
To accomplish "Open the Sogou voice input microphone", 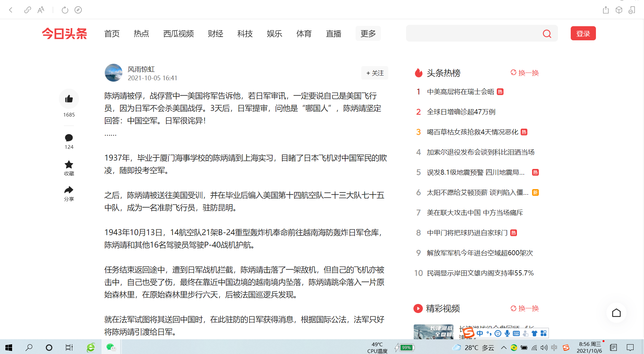I will pyautogui.click(x=507, y=334).
